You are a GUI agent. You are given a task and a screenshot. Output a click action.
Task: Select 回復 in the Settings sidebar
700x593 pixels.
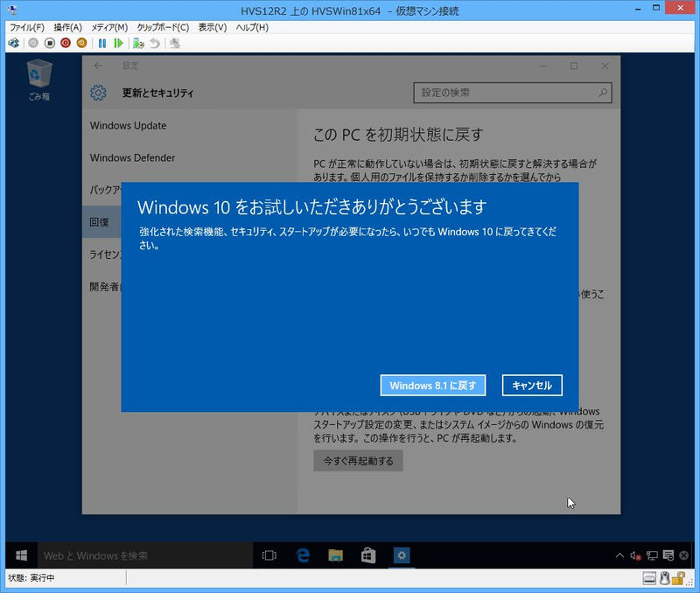[101, 222]
